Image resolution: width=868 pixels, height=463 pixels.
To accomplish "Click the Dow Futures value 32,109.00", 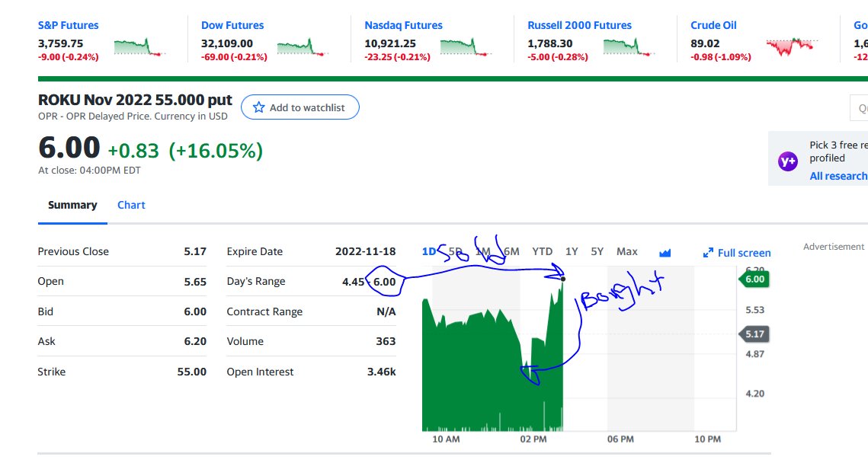I will 227,43.
